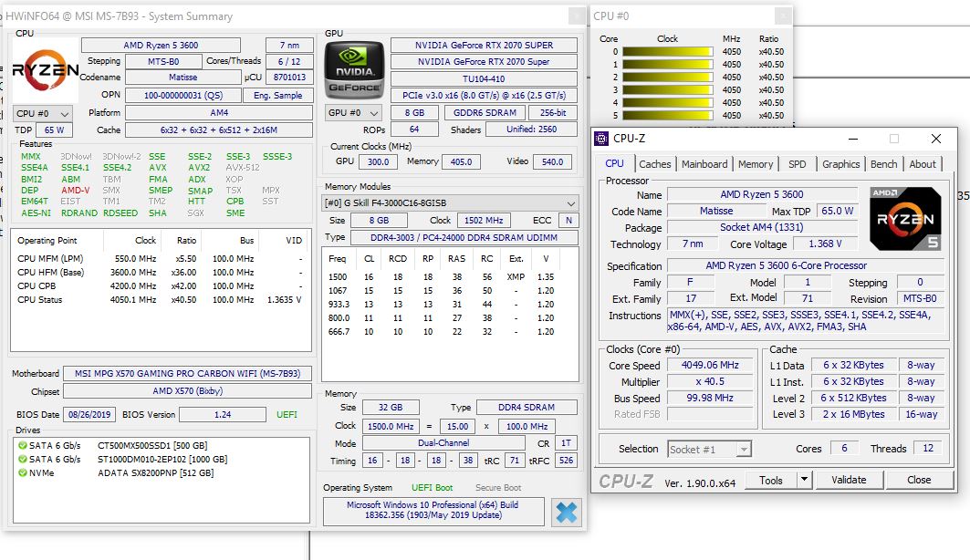The image size is (970, 560).
Task: Open the Bench tab in CPU-Z
Action: pyautogui.click(x=883, y=164)
